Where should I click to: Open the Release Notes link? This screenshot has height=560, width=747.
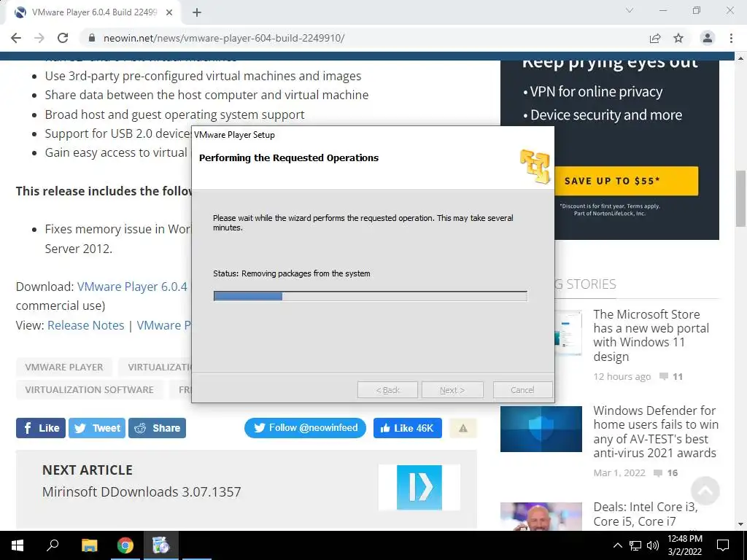click(86, 325)
